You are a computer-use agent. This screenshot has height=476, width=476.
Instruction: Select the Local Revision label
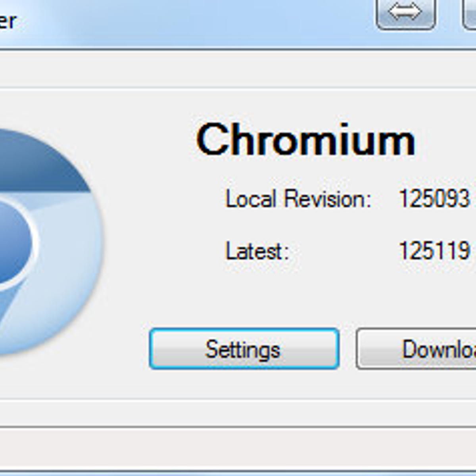[298, 198]
